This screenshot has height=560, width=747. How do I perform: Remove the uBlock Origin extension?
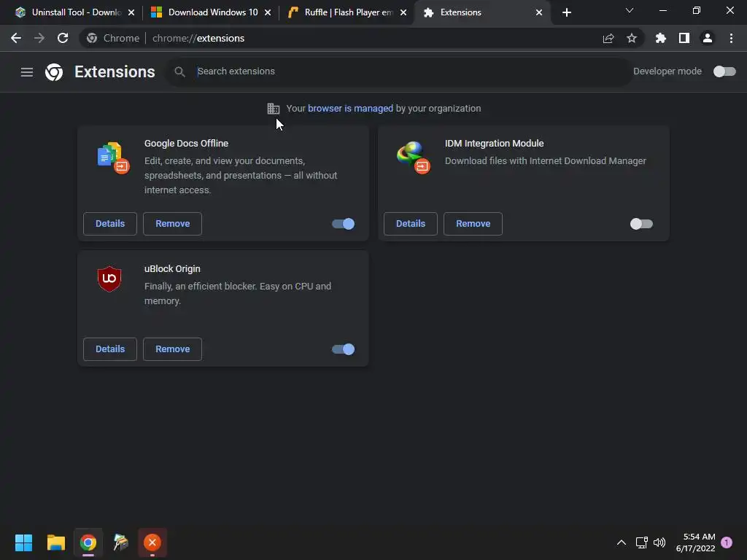pyautogui.click(x=172, y=349)
